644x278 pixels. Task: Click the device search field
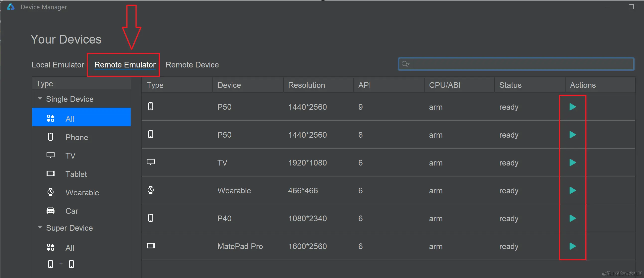tap(522, 64)
